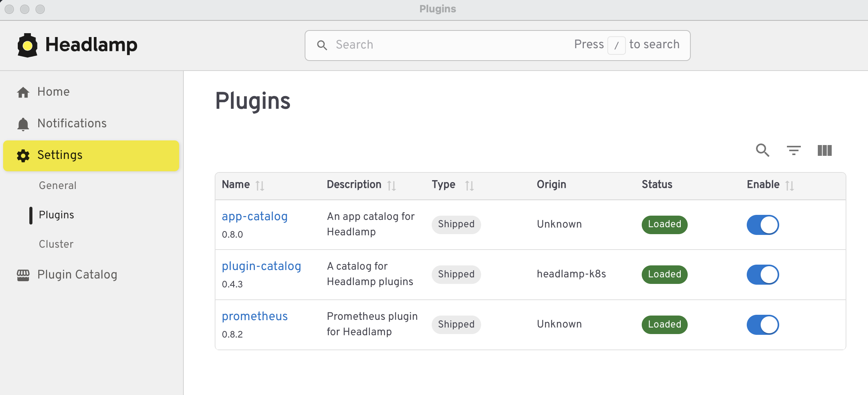868x395 pixels.
Task: Sort table by Type column arrows
Action: point(469,186)
